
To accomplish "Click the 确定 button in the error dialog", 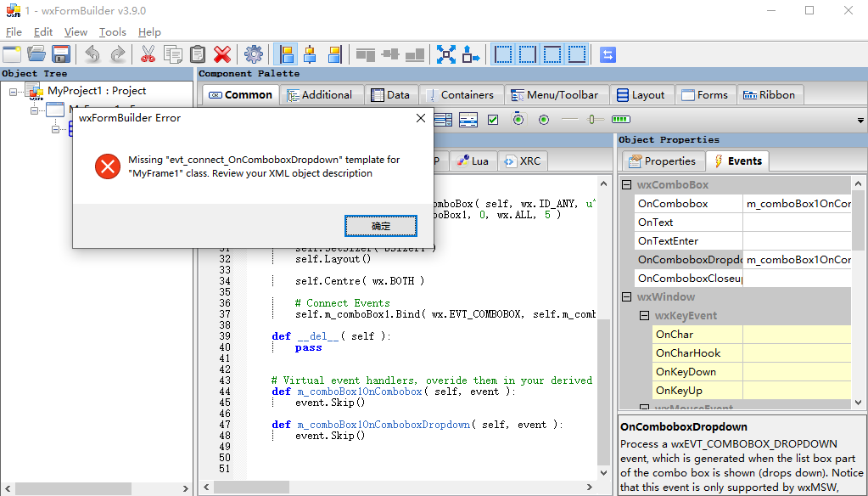I will click(380, 225).
